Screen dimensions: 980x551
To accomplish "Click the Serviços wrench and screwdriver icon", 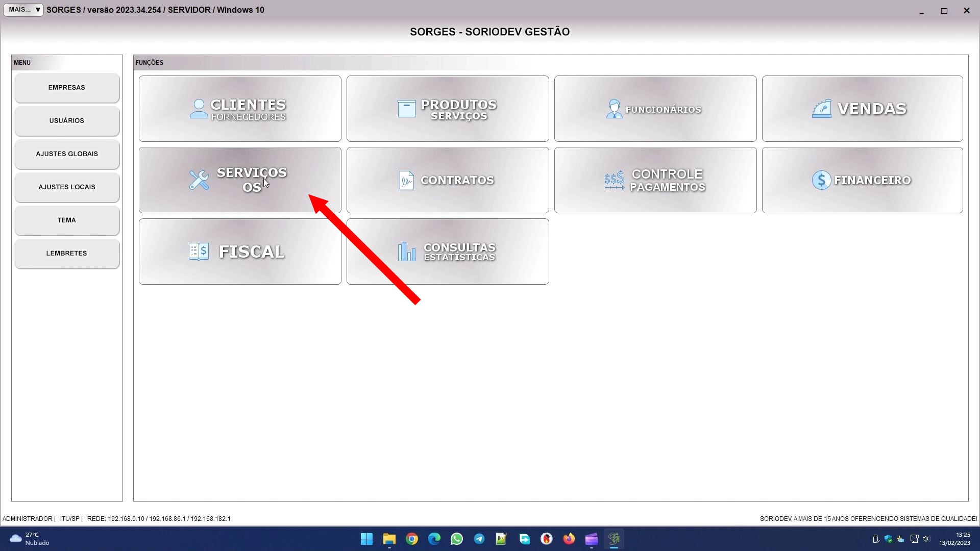I will pyautogui.click(x=199, y=180).
